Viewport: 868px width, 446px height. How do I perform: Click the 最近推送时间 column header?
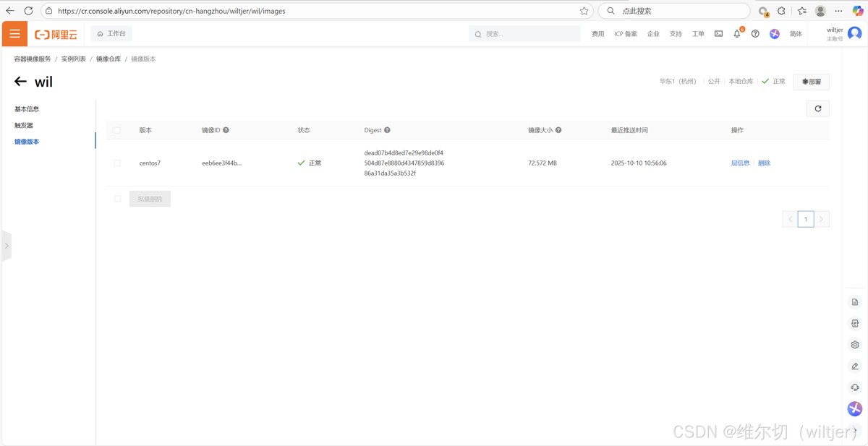pyautogui.click(x=629, y=130)
